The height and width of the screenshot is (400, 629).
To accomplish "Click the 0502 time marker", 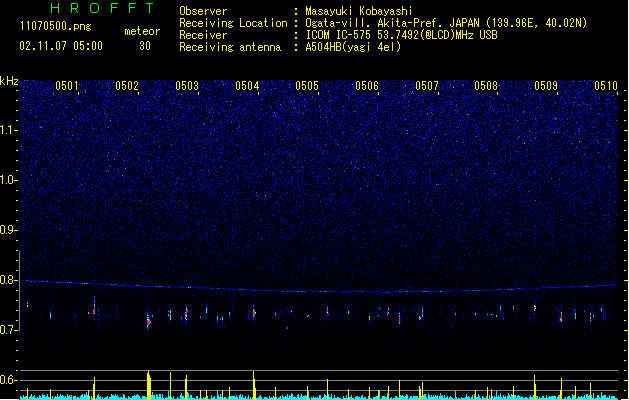I will click(x=127, y=86).
